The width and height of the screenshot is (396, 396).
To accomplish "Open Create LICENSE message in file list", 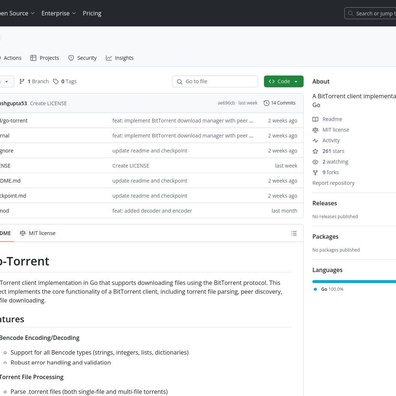I will pyautogui.click(x=131, y=166).
